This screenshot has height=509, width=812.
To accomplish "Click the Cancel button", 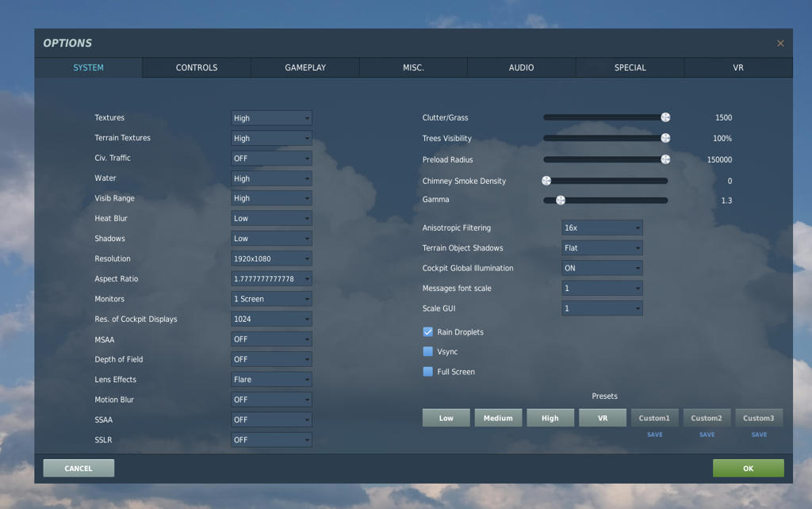I will (x=79, y=469).
